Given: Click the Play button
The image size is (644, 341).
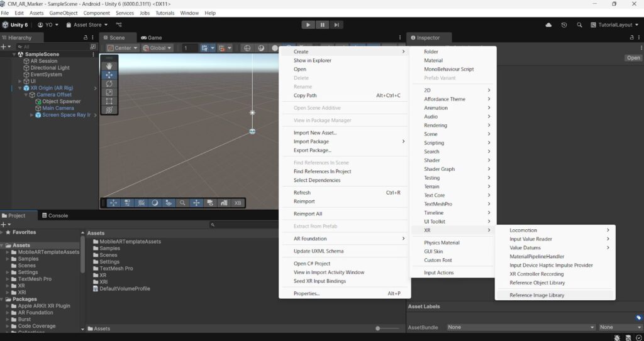Looking at the screenshot, I should click(x=308, y=25).
